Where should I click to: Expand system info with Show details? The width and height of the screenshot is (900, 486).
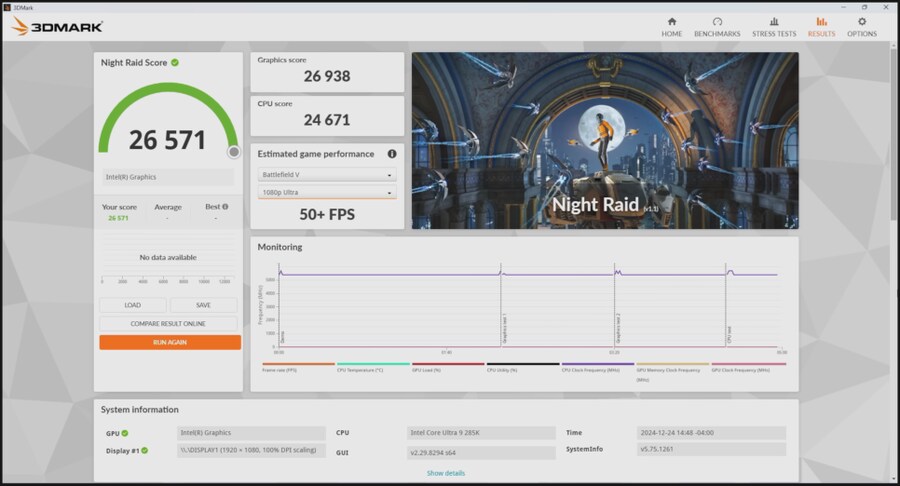point(445,473)
